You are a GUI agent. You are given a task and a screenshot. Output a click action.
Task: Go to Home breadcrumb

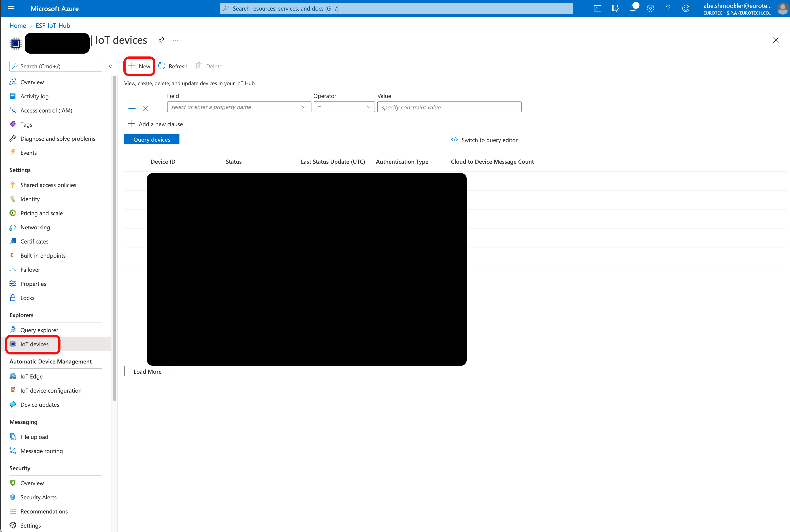18,25
